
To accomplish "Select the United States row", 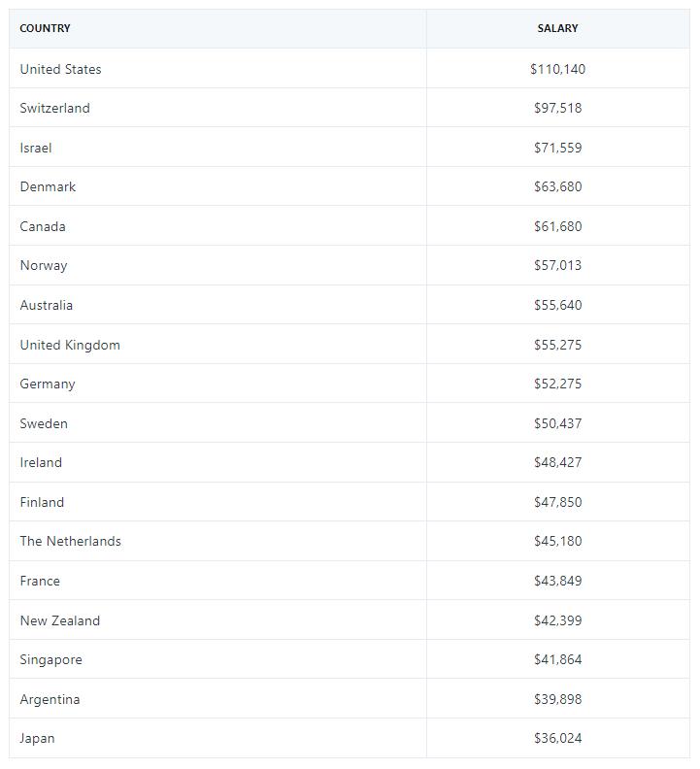I will click(x=60, y=69).
